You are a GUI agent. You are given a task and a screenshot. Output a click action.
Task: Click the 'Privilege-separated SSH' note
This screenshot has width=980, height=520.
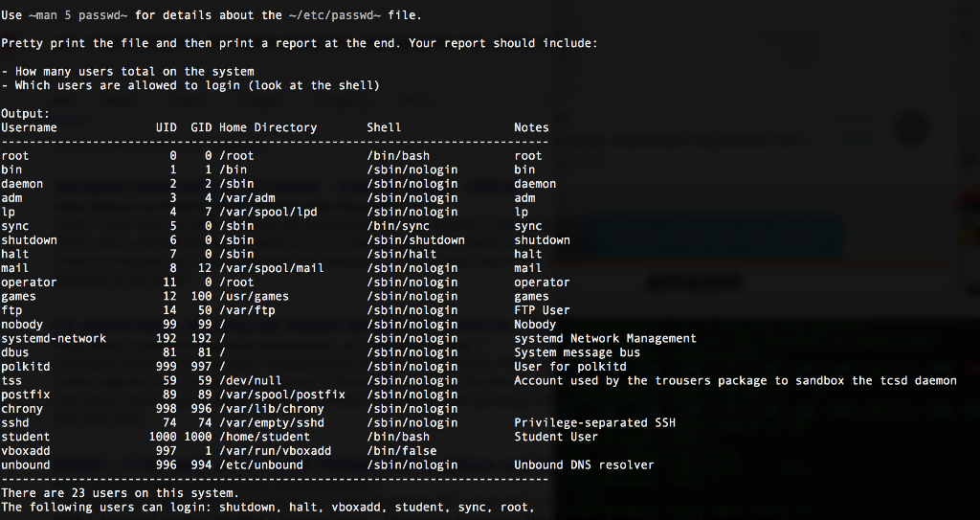tap(594, 422)
